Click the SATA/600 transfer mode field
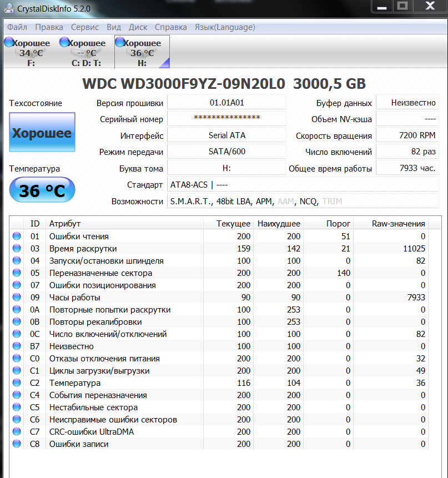The image size is (448, 478). [x=226, y=152]
